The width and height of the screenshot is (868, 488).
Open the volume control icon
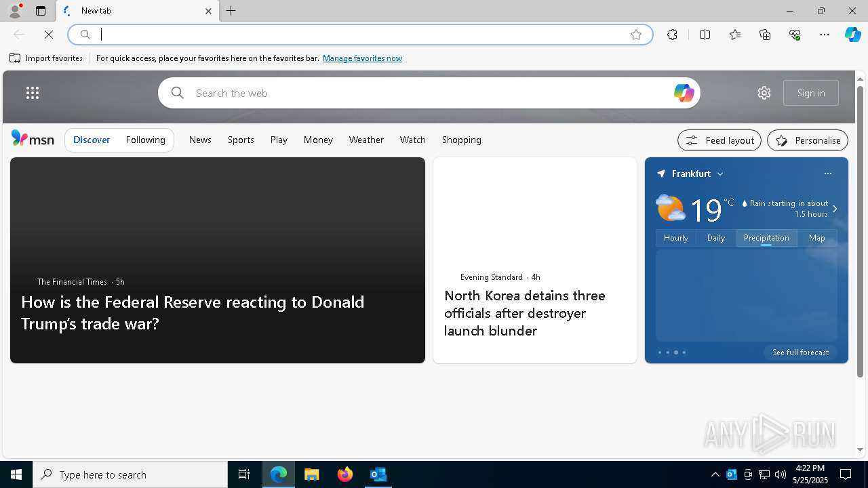(x=781, y=474)
